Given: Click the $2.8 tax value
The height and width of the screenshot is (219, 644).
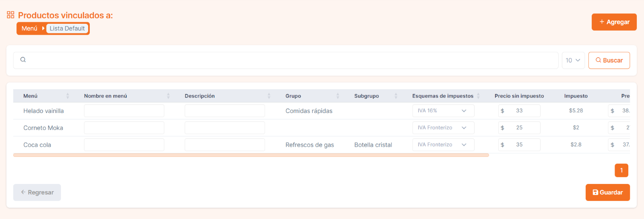Looking at the screenshot, I should pyautogui.click(x=576, y=144).
